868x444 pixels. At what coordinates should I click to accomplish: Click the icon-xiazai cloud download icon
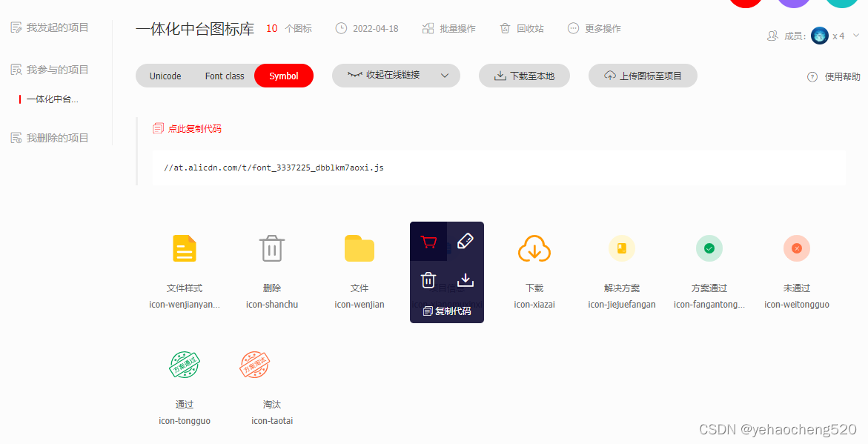click(534, 248)
